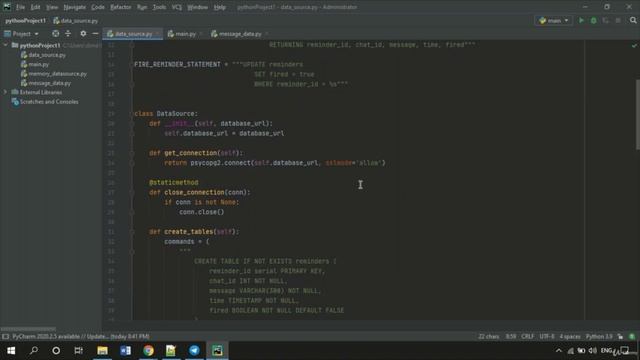The height and width of the screenshot is (360, 640).
Task: Click pythonProject1 breadcrumb in navigation bar
Action: [26, 20]
